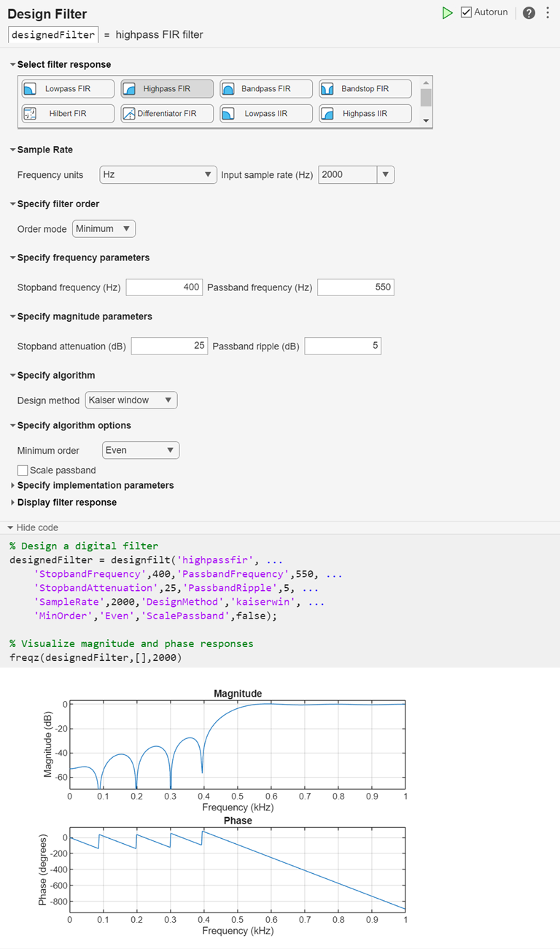Screen dimensions: 560x949
Task: Choose the Differentiator FIR filter type
Action: pyautogui.click(x=166, y=113)
